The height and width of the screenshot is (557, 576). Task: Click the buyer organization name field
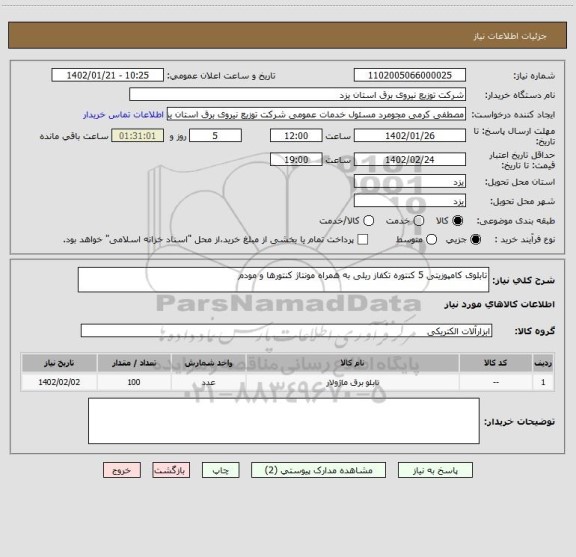coord(298,95)
